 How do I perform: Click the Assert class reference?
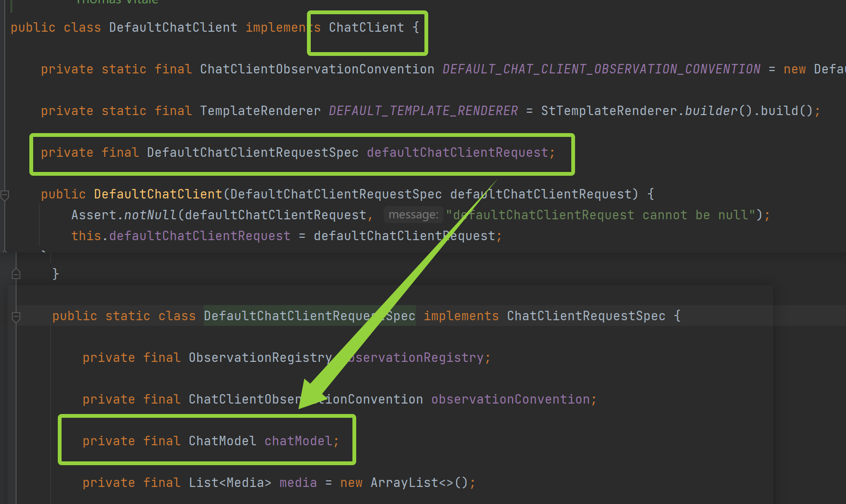[93, 215]
